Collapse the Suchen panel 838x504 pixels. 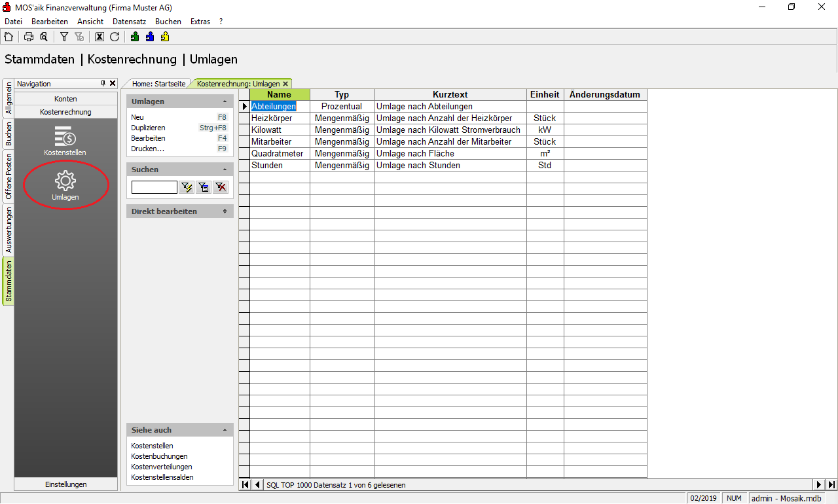tap(225, 170)
